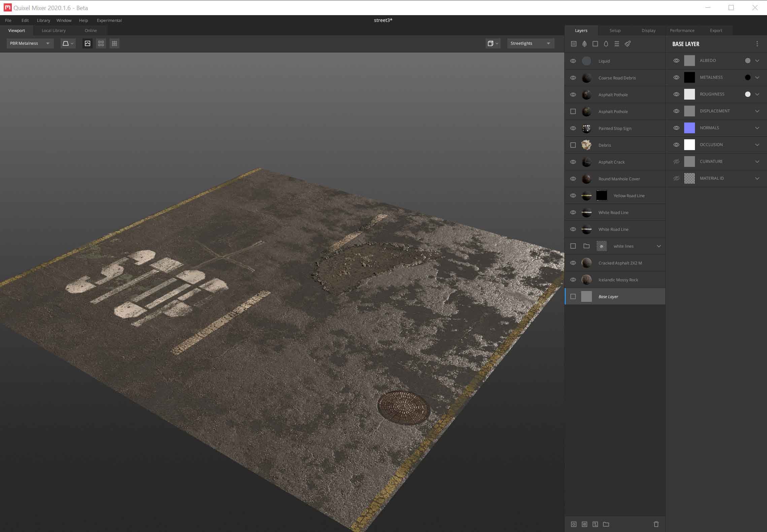Image resolution: width=767 pixels, height=532 pixels.
Task: Hide the Liquid layer
Action: [x=573, y=61]
